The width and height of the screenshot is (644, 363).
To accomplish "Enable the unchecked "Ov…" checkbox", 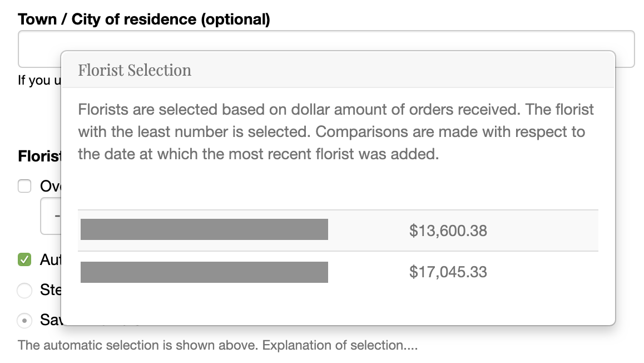I will tap(24, 186).
